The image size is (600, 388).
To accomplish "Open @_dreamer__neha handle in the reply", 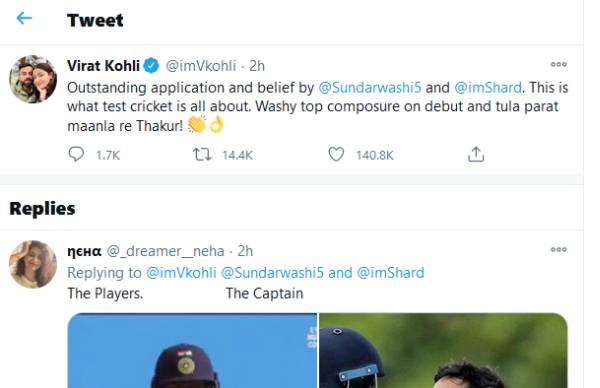I will click(165, 251).
